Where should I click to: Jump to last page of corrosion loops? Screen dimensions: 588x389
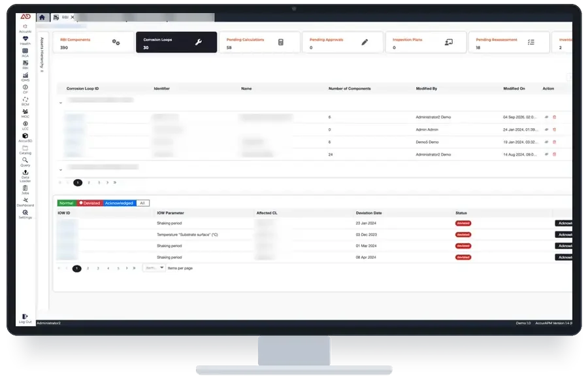pyautogui.click(x=115, y=182)
